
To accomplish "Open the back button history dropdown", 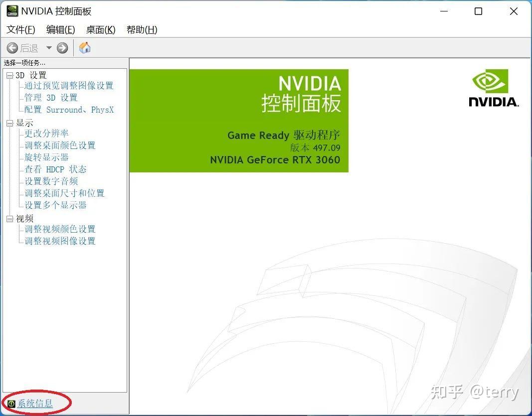I will (x=48, y=48).
